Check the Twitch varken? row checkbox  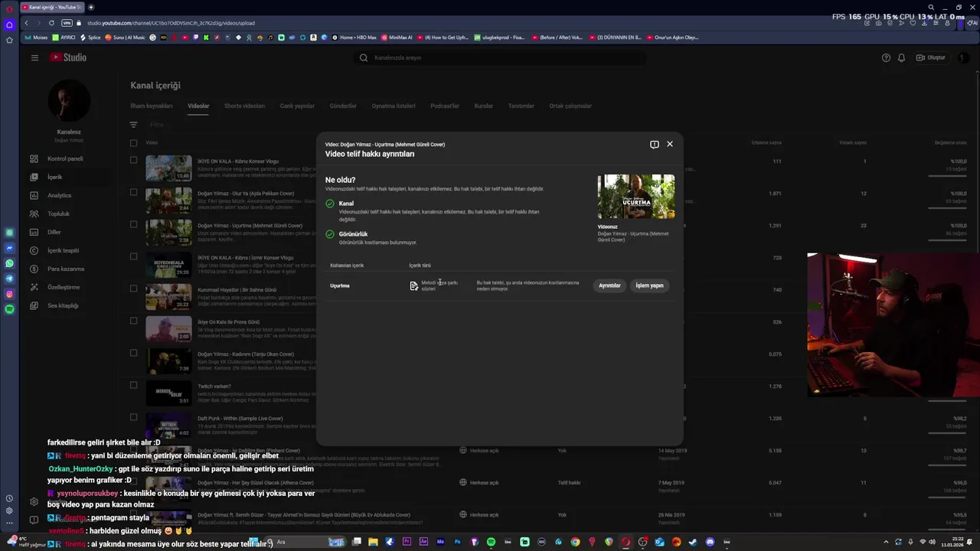point(133,386)
